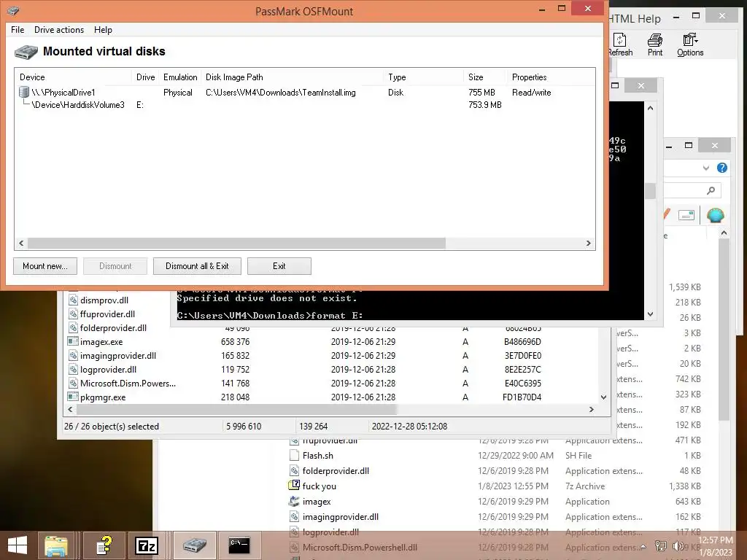The width and height of the screenshot is (747, 560).
Task: Switch to OSFMount taskbar button
Action: pos(194,545)
